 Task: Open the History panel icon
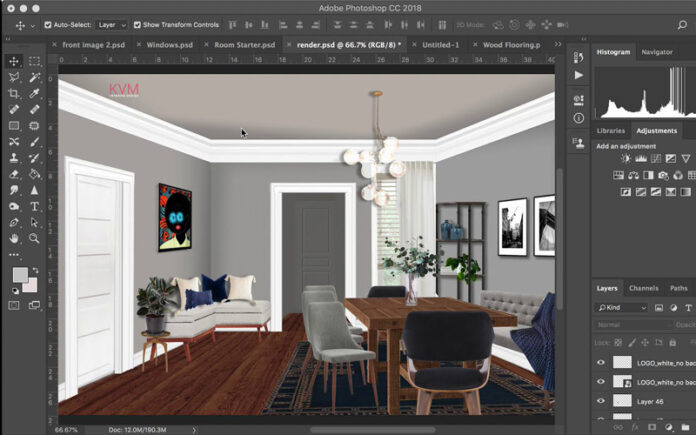[578, 57]
